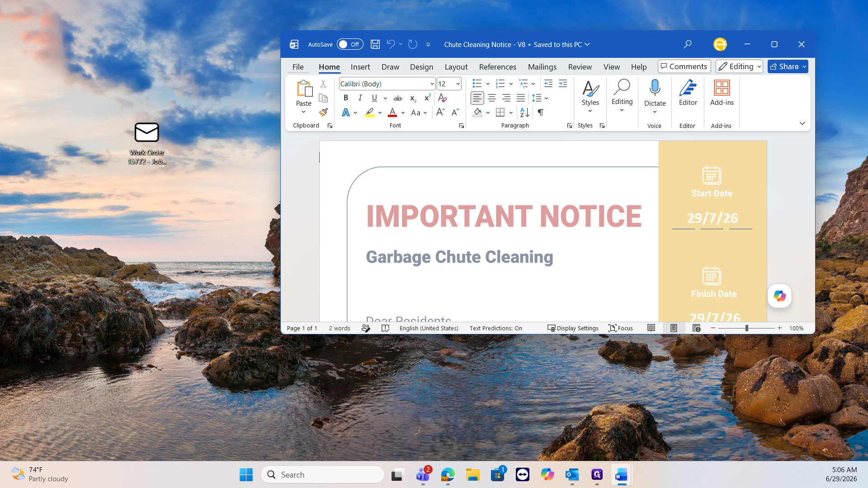Apply the yellow text highlight color

click(369, 113)
